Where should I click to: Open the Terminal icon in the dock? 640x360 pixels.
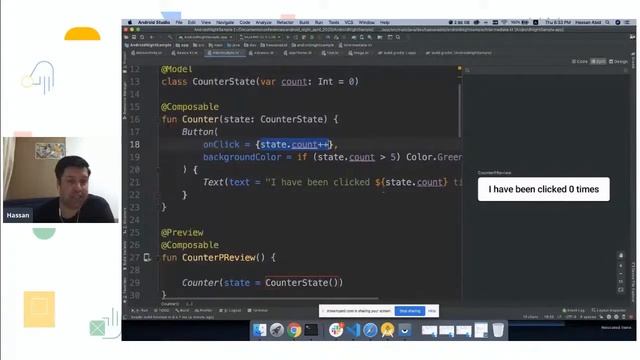(x=311, y=330)
